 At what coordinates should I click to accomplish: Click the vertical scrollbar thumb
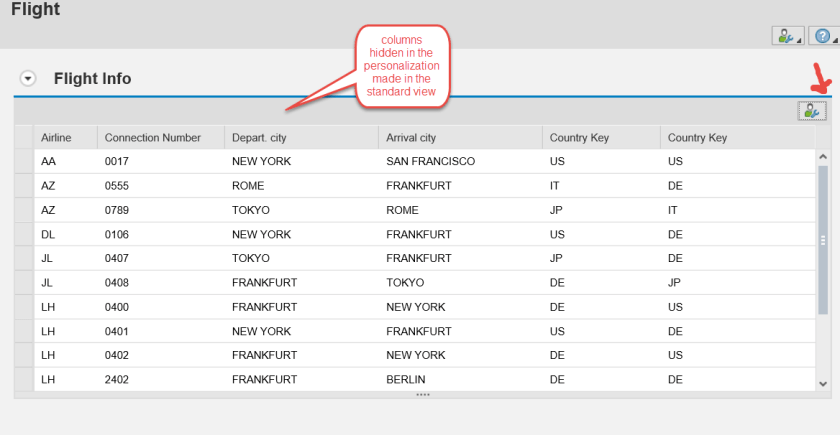[823, 240]
